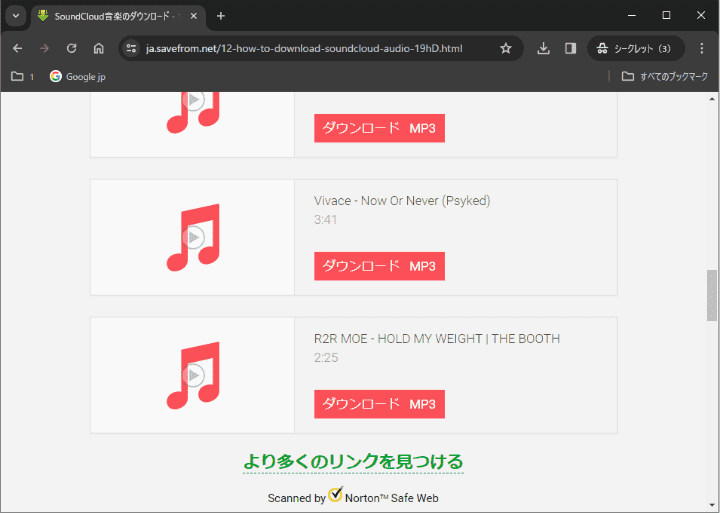This screenshot has width=720, height=513.
Task: Download MP3 for R2R MOE - HOLD MY WEIGHT
Action: [379, 404]
